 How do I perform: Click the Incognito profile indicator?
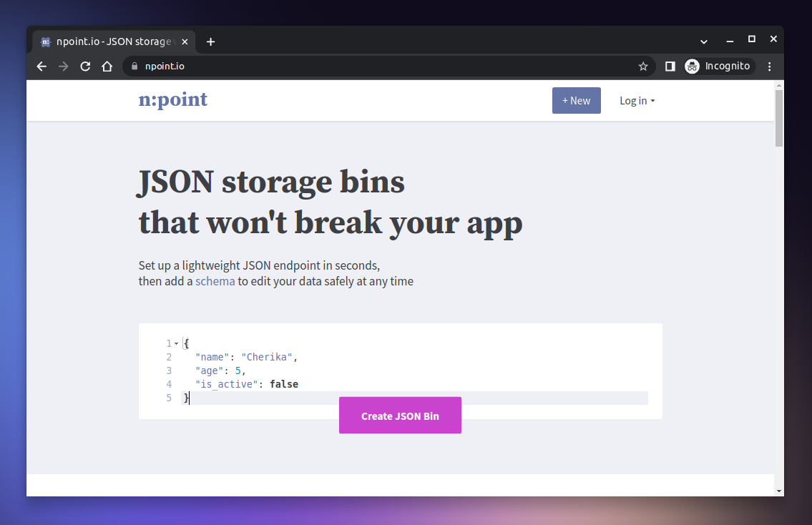718,67
